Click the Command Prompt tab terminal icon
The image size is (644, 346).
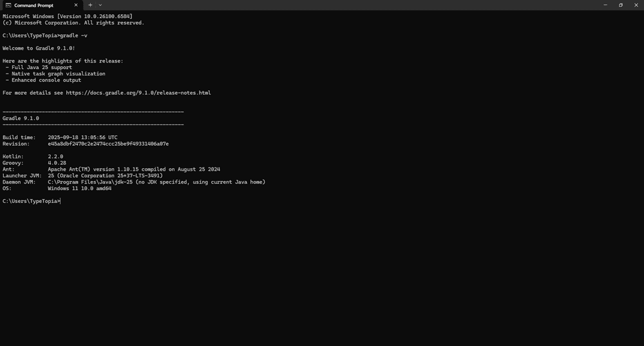(x=8, y=5)
